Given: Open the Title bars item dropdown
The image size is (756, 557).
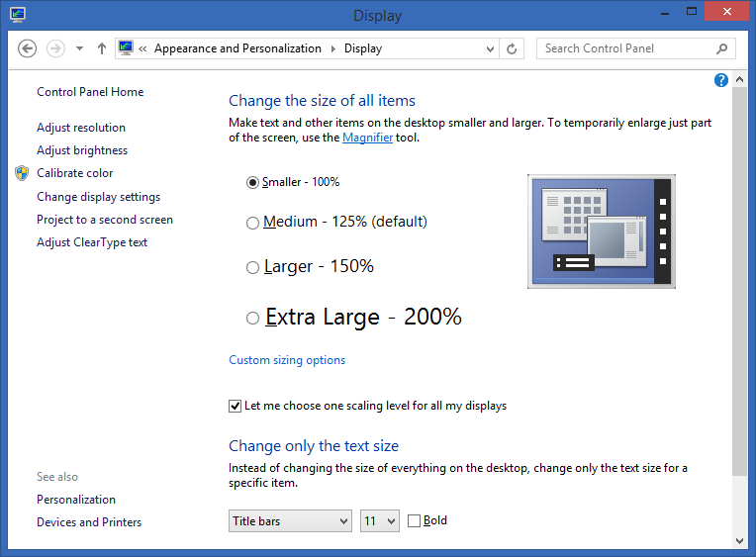Looking at the screenshot, I should (290, 520).
